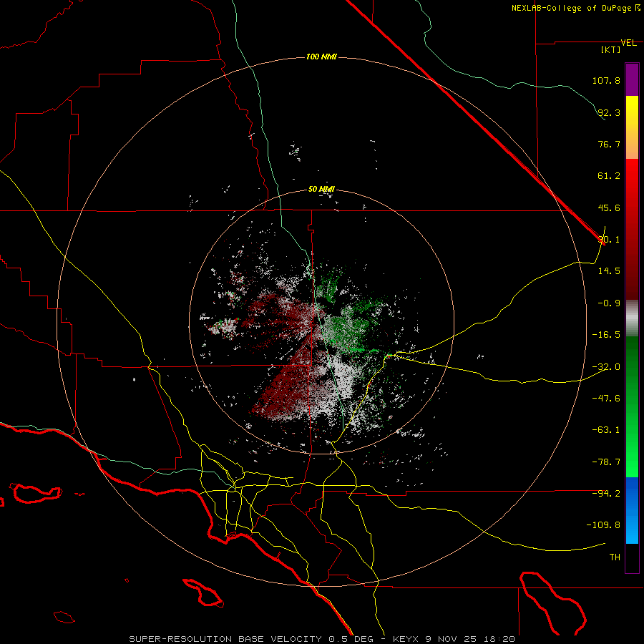The width and height of the screenshot is (644, 644).
Task: Pick the blue segment of the velocity scale
Action: (632, 510)
